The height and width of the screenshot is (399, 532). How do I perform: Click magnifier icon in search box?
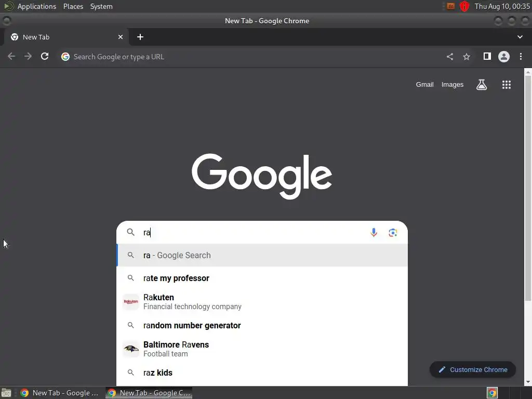pyautogui.click(x=130, y=232)
